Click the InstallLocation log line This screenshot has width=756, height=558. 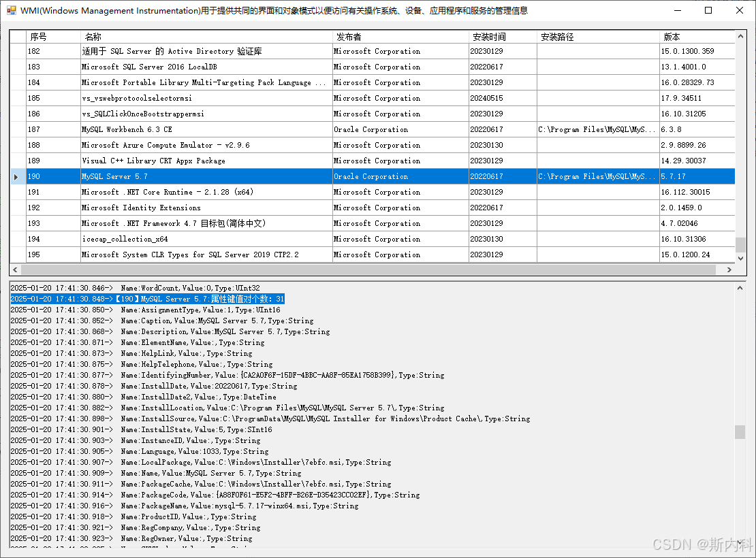(x=227, y=408)
